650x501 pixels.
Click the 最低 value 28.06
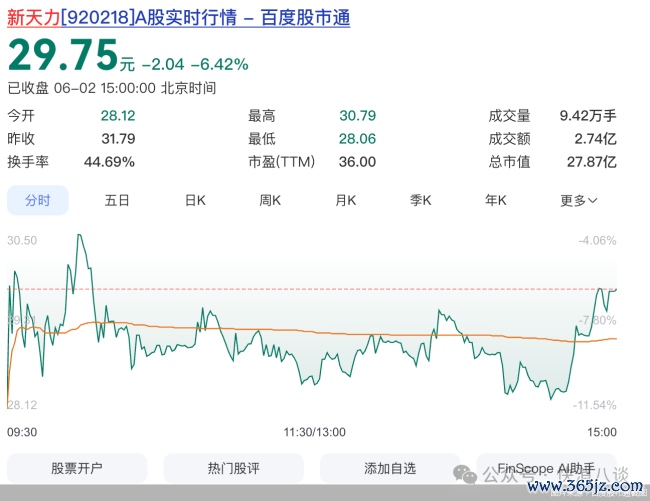pos(357,138)
